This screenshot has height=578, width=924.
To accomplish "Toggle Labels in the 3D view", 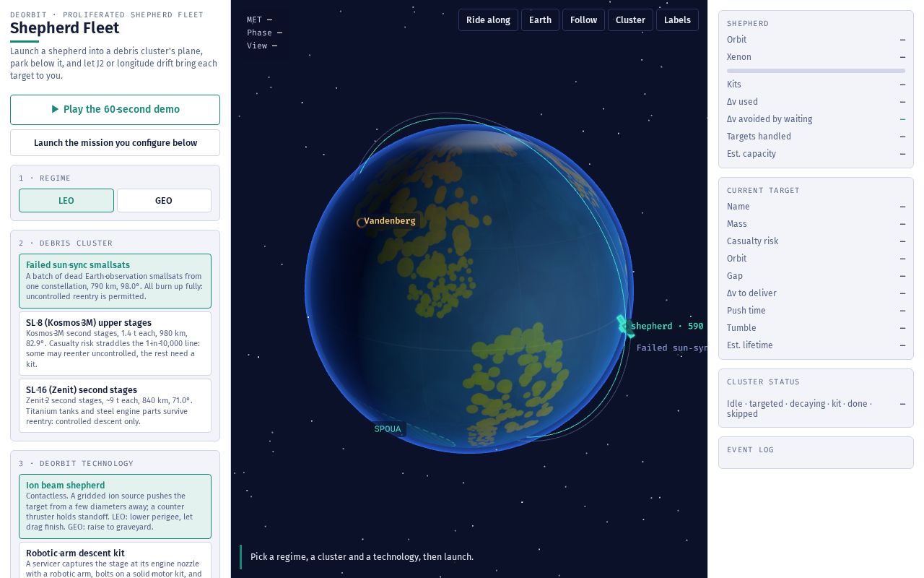I will [x=677, y=20].
